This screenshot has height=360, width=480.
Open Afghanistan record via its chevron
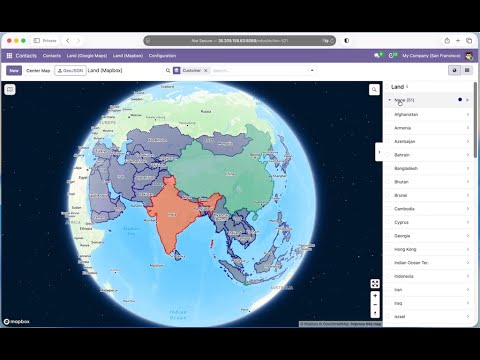coord(468,114)
